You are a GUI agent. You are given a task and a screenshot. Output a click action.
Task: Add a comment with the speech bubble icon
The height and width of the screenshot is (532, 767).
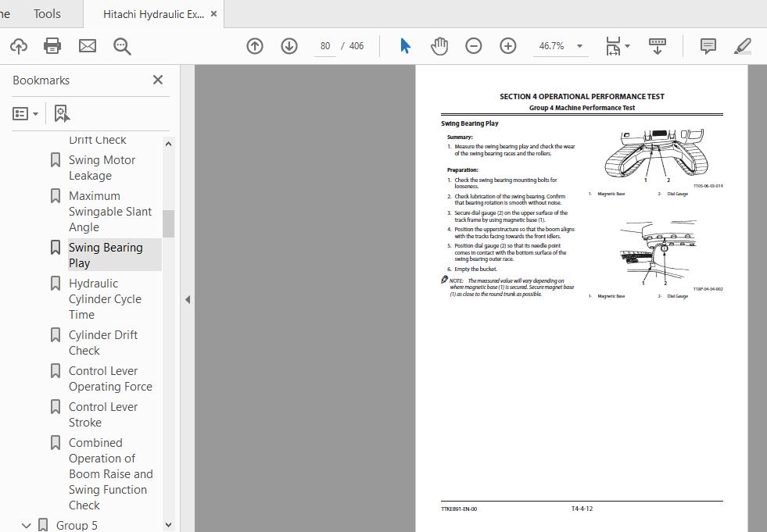point(708,46)
